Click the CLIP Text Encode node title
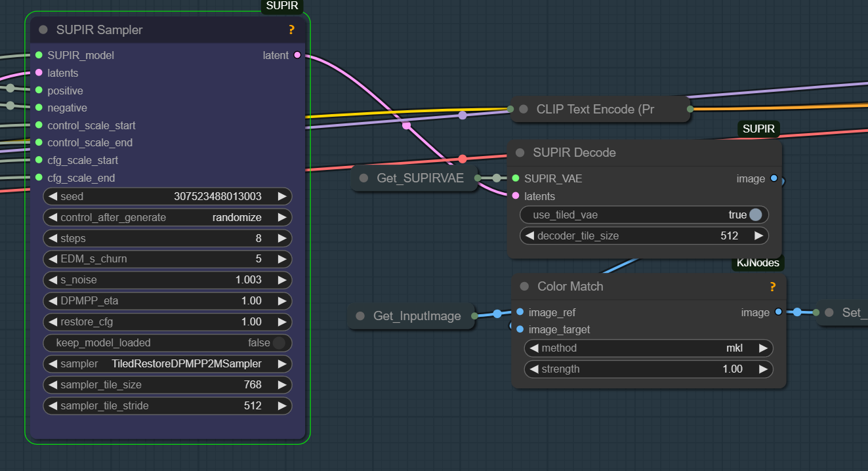Viewport: 868px width, 471px height. click(x=594, y=109)
